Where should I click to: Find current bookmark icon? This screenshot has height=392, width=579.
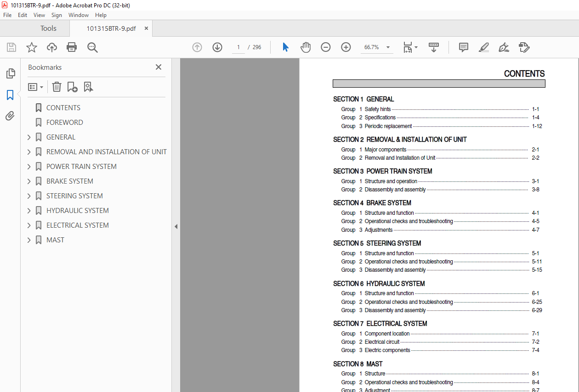[x=88, y=87]
